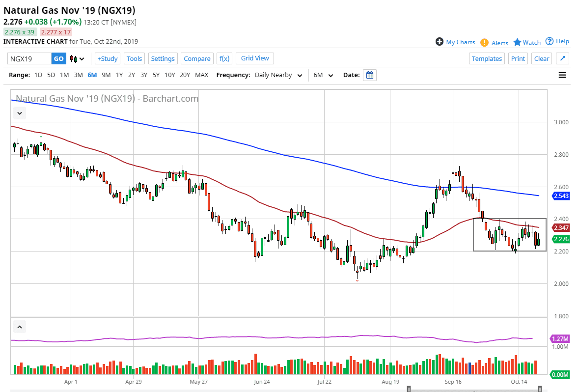Add to watchlist using Watch star
The width and height of the screenshot is (579, 392).
point(517,42)
